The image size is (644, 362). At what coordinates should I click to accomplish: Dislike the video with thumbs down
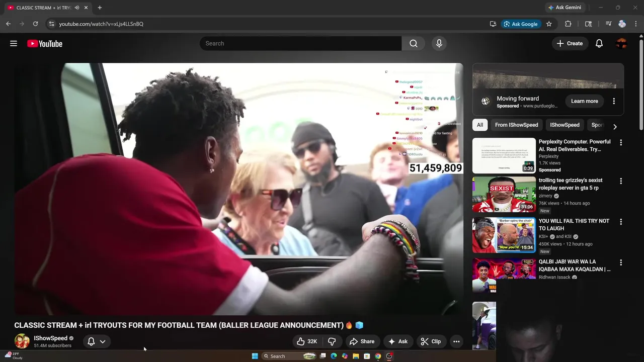(332, 341)
